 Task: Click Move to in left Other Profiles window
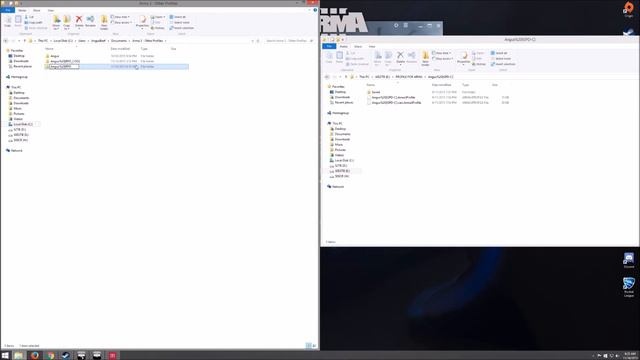[x=56, y=22]
